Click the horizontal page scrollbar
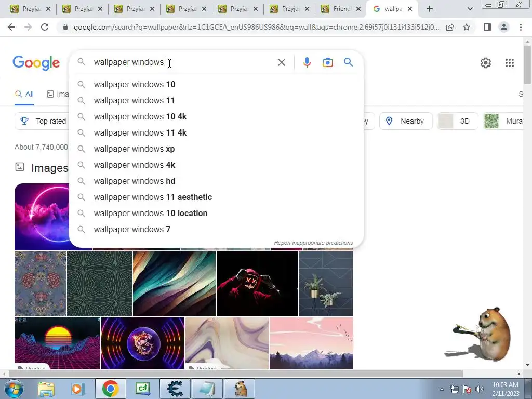Image resolution: width=532 pixels, height=399 pixels. point(236,374)
